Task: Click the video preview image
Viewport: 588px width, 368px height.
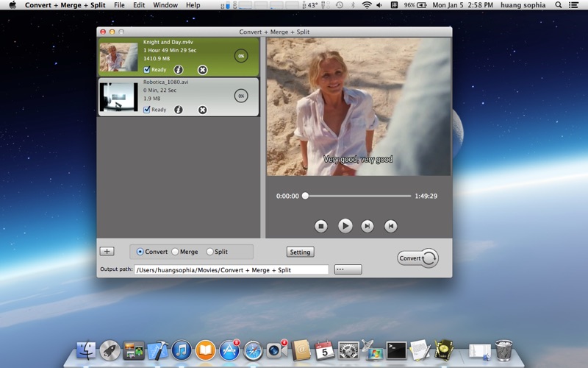Action: click(359, 107)
